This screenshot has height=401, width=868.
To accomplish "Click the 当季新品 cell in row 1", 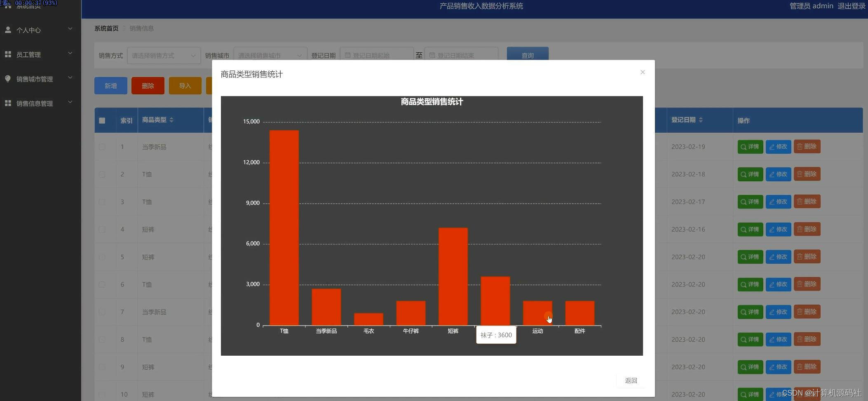I will coord(154,147).
